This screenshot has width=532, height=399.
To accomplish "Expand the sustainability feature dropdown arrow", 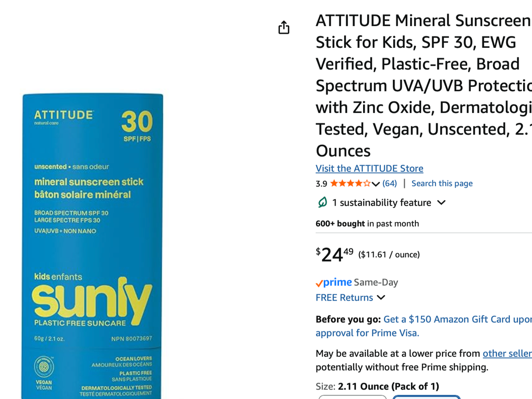I will (441, 203).
